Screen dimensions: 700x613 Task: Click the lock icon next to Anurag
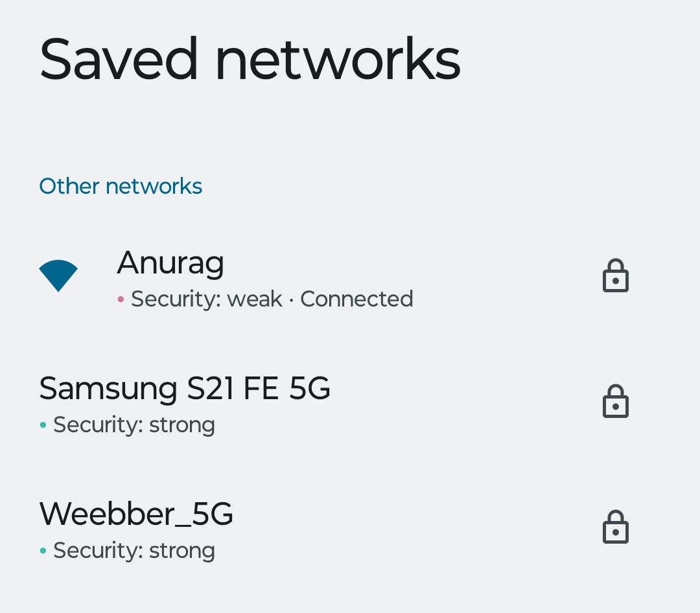615,275
